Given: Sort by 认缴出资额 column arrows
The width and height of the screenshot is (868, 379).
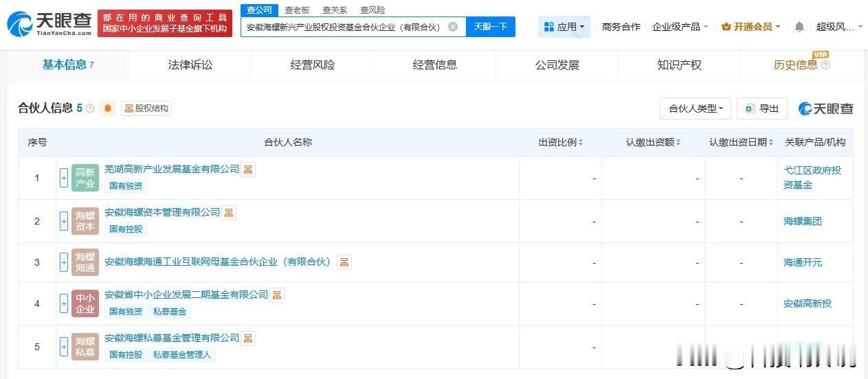Looking at the screenshot, I should 678,143.
